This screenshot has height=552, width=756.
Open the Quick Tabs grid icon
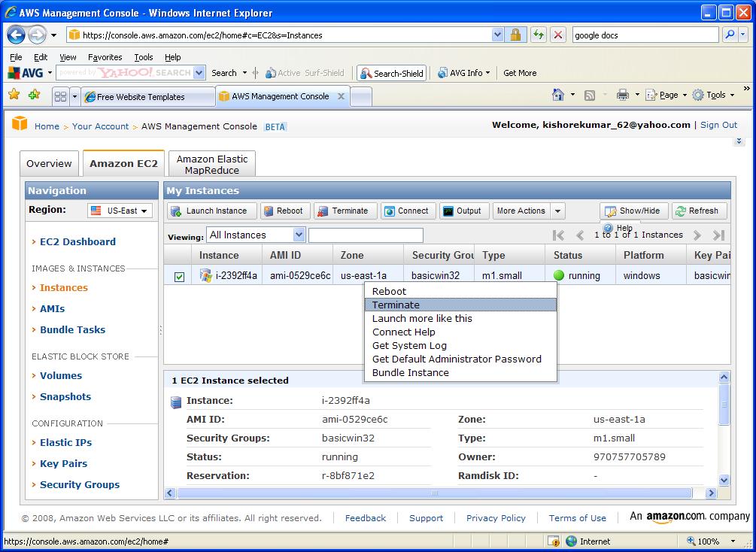pyautogui.click(x=60, y=96)
